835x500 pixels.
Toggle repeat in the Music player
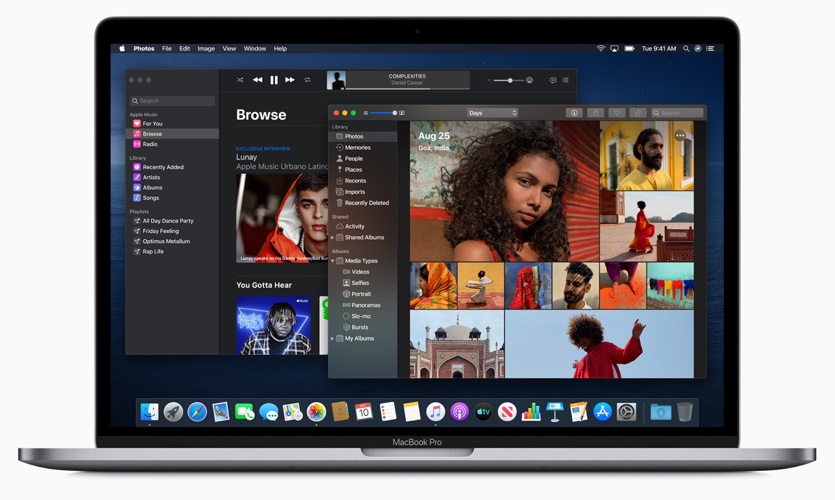pos(307,80)
